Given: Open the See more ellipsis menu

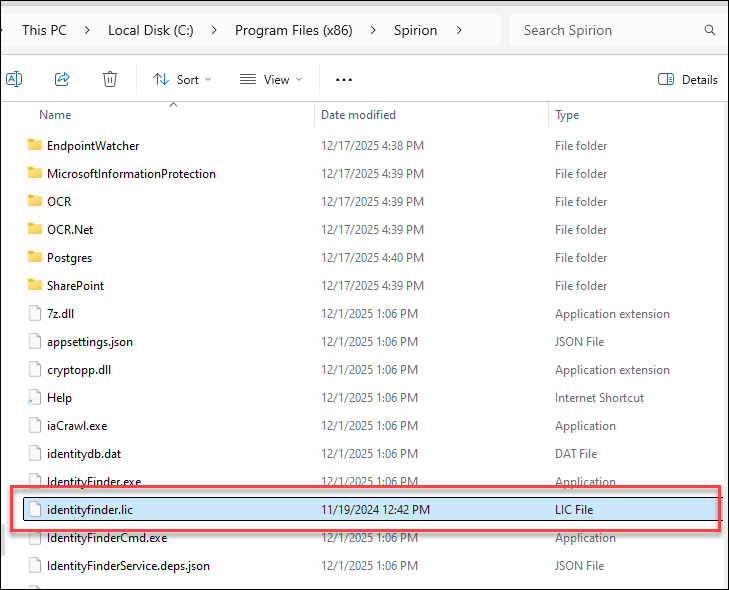Looking at the screenshot, I should click(344, 79).
